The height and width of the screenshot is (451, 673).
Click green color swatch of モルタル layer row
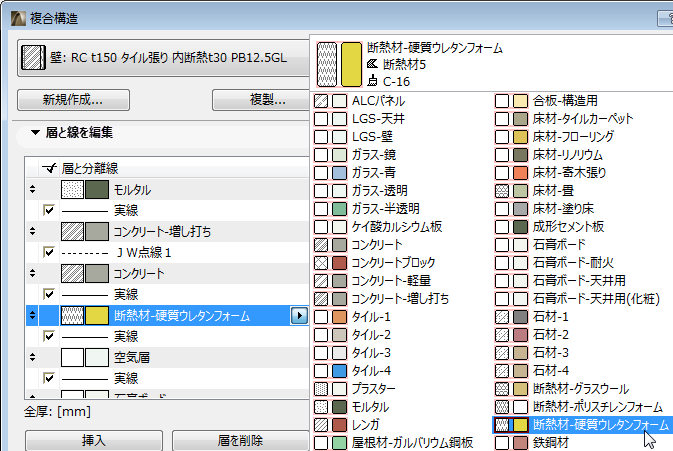tap(97, 190)
